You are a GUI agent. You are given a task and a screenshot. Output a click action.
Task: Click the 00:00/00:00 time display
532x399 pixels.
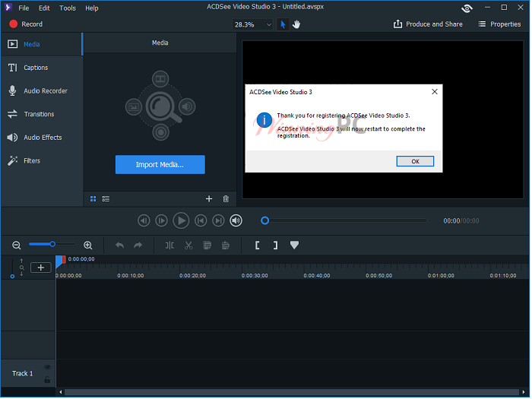click(x=462, y=221)
